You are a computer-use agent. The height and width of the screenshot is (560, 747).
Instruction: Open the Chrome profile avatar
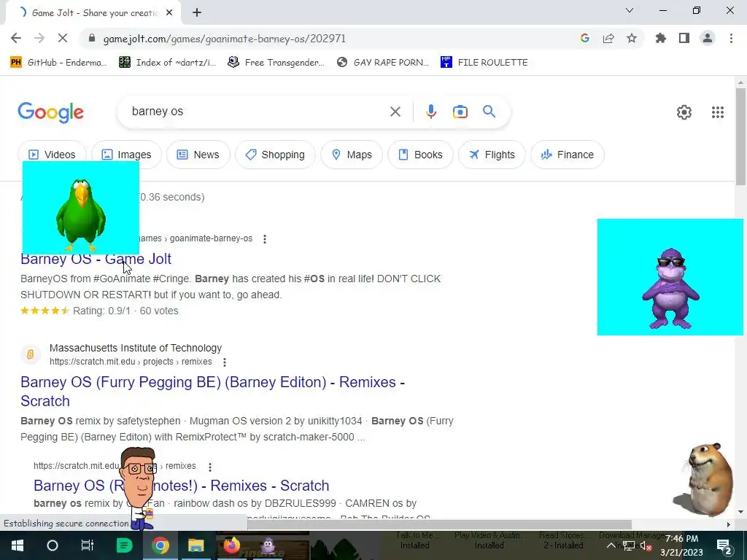(x=708, y=39)
